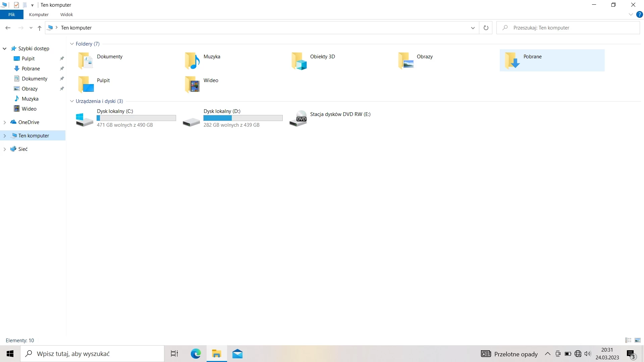Click the D: drive capacity bar

(243, 118)
